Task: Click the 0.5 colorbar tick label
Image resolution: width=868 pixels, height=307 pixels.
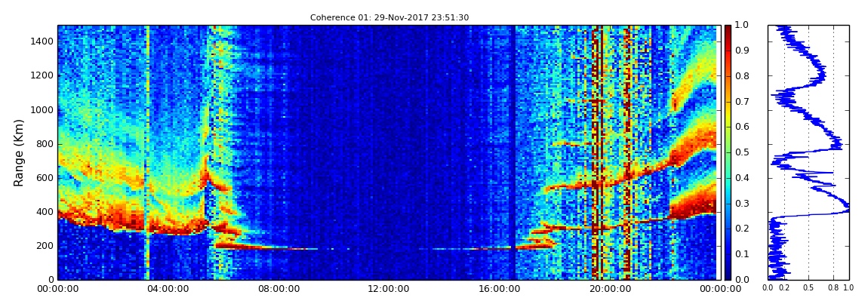Action: pyautogui.click(x=740, y=152)
